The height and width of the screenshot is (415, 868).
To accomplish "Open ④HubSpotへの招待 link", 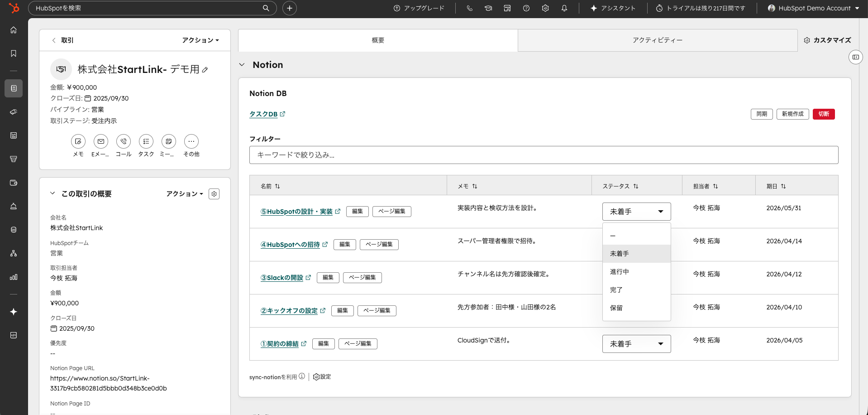I will pos(294,245).
